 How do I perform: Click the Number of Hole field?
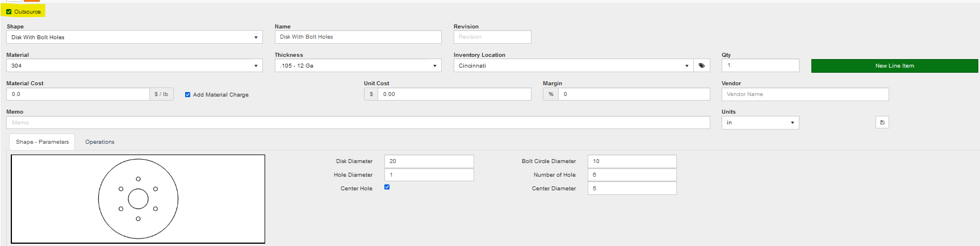click(631, 175)
